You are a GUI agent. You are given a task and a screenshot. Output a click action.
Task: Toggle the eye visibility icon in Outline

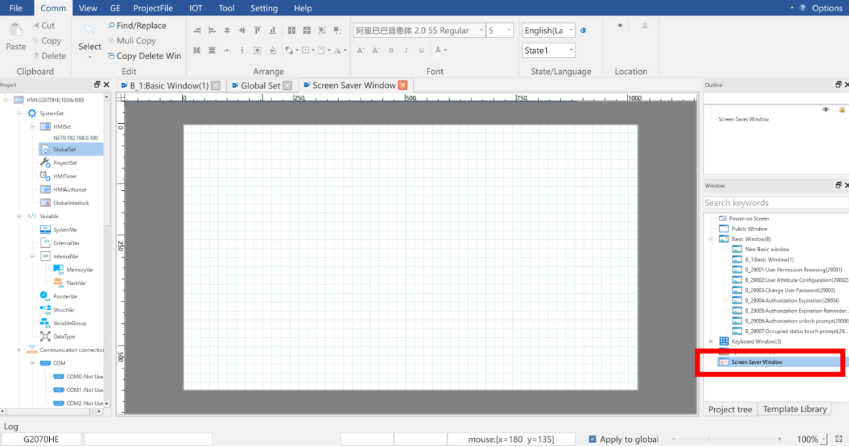click(826, 110)
